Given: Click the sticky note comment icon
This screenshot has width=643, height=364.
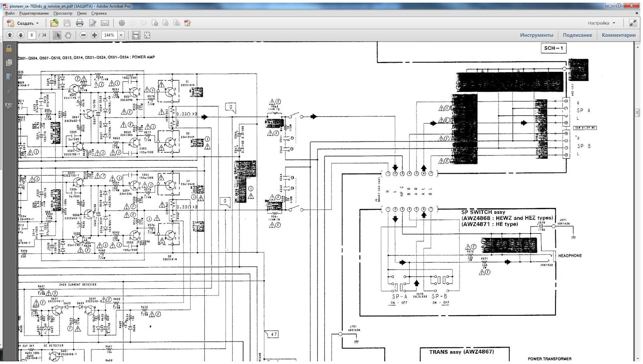Looking at the screenshot, I should click(133, 23).
